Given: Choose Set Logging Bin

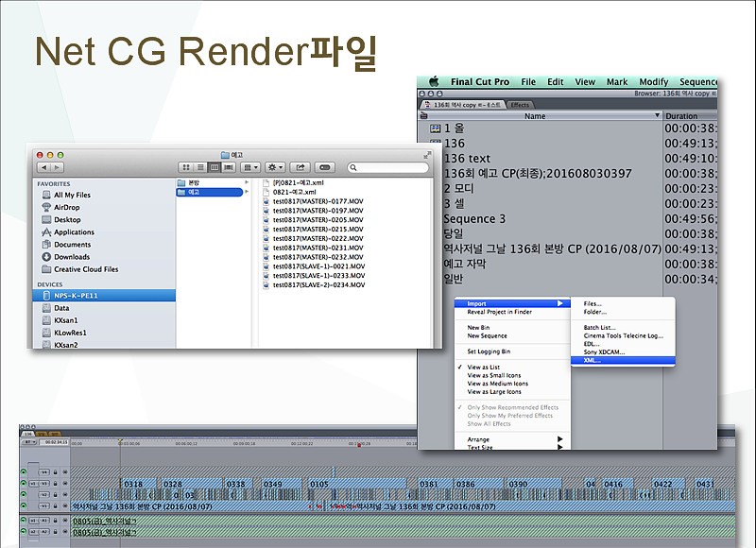Looking at the screenshot, I should [489, 351].
